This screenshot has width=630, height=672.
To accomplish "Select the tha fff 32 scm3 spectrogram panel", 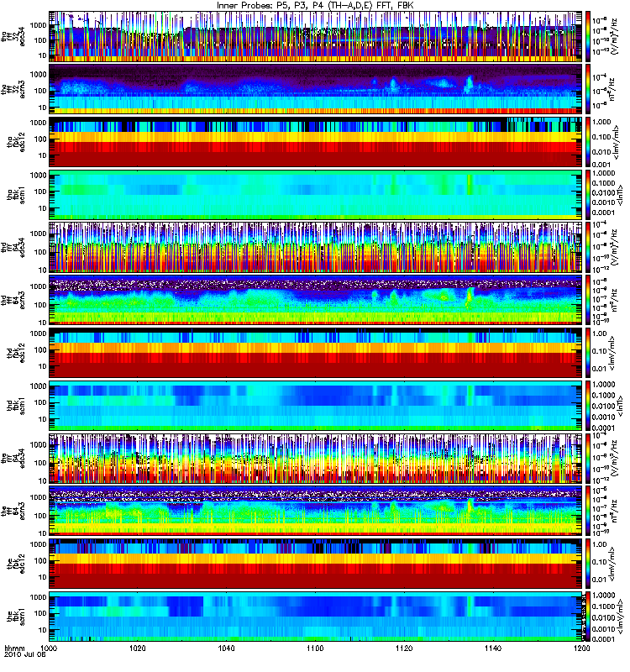I will pos(315,89).
